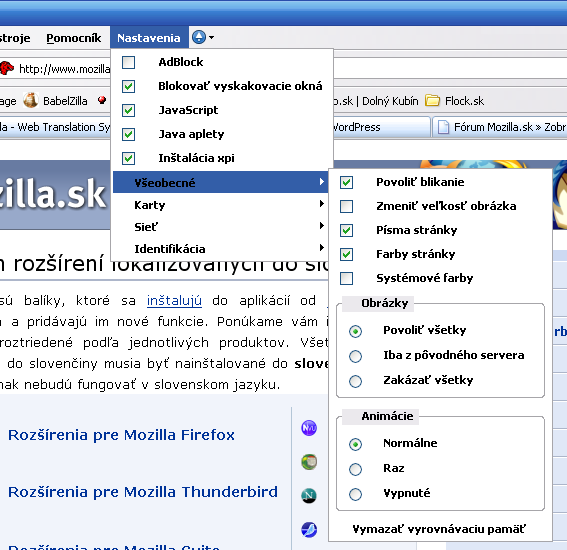
Task: Open the Pomocník menu
Action: pos(74,38)
